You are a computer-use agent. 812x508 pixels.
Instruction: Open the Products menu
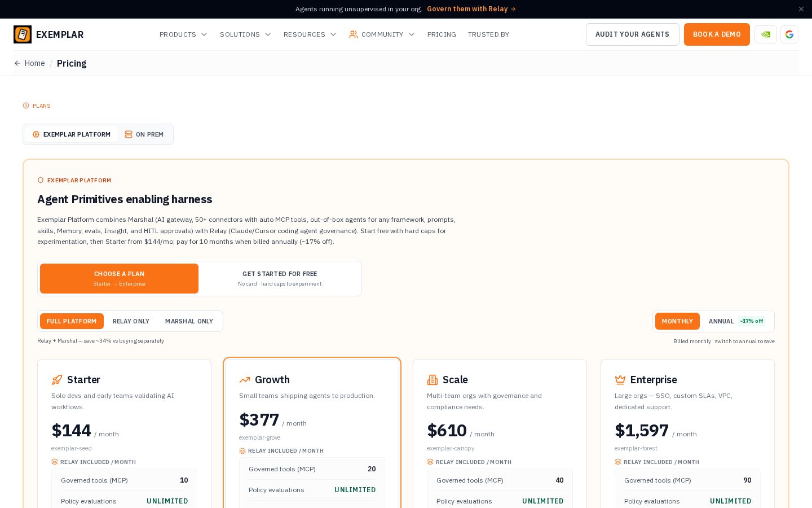[x=183, y=34]
